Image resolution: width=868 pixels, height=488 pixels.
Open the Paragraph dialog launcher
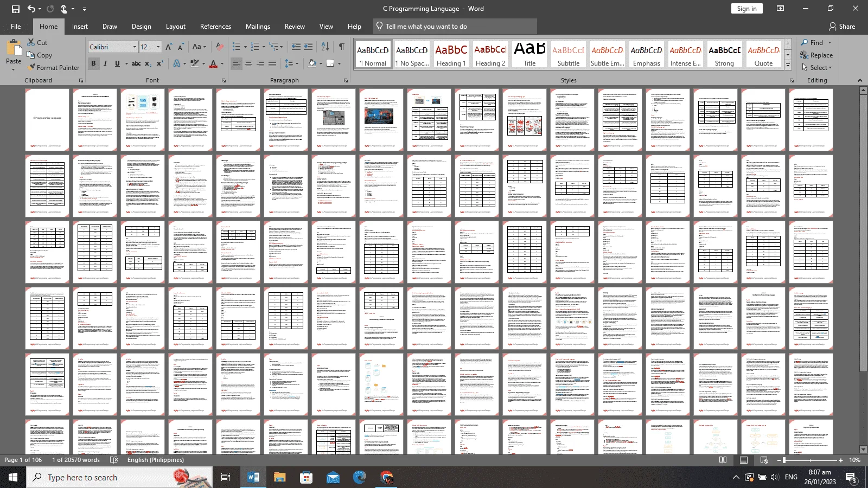[346, 80]
